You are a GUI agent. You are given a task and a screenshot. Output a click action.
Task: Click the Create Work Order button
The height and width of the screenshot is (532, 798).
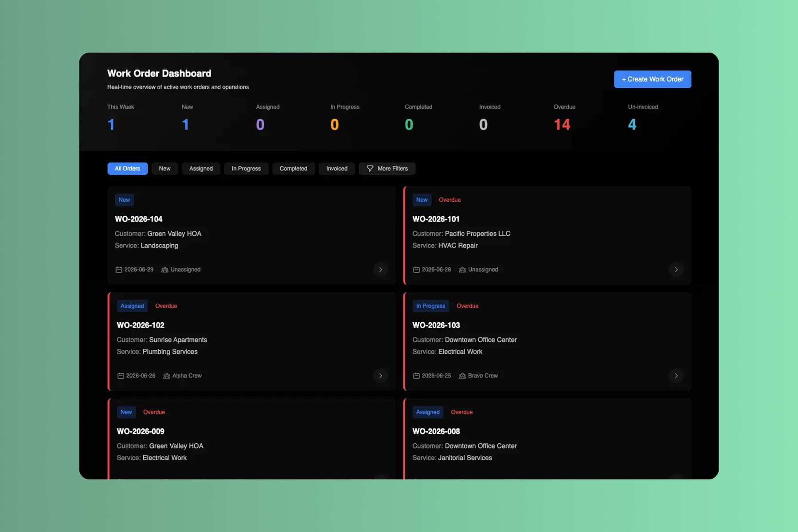click(652, 79)
